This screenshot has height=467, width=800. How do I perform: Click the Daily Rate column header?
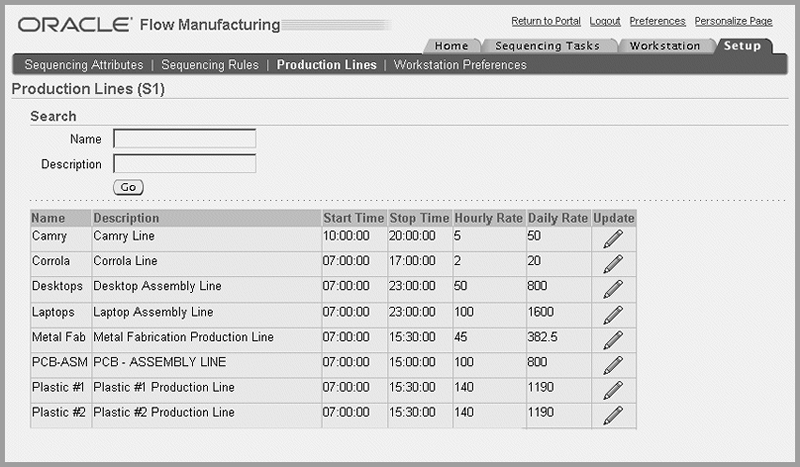[558, 218]
